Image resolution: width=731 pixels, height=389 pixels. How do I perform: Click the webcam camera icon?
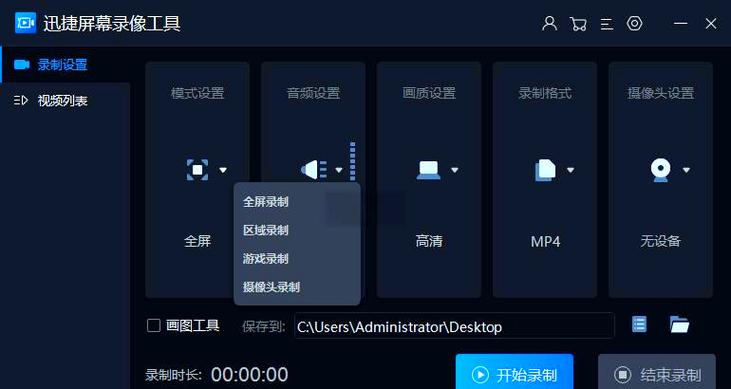tap(661, 170)
